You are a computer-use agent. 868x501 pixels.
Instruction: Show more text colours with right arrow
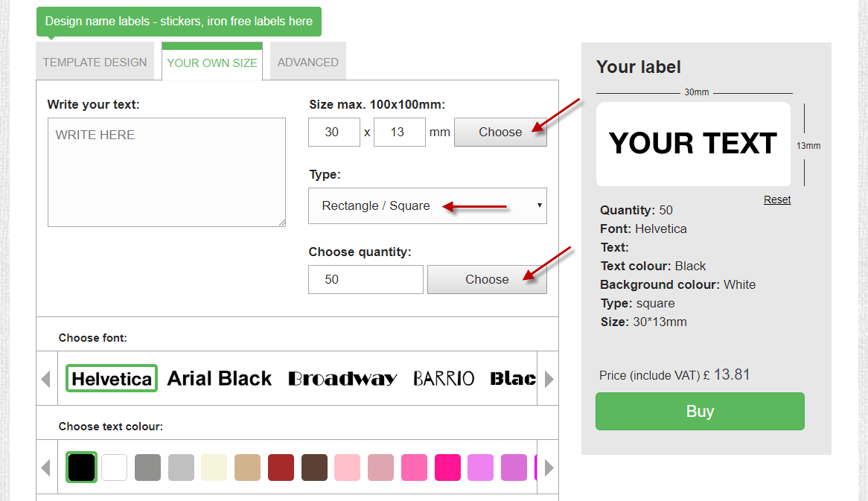pyautogui.click(x=548, y=468)
